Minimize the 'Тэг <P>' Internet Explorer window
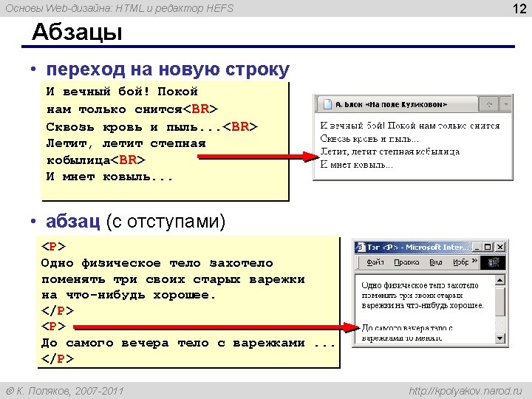This screenshot has height=399, width=532. point(477,247)
